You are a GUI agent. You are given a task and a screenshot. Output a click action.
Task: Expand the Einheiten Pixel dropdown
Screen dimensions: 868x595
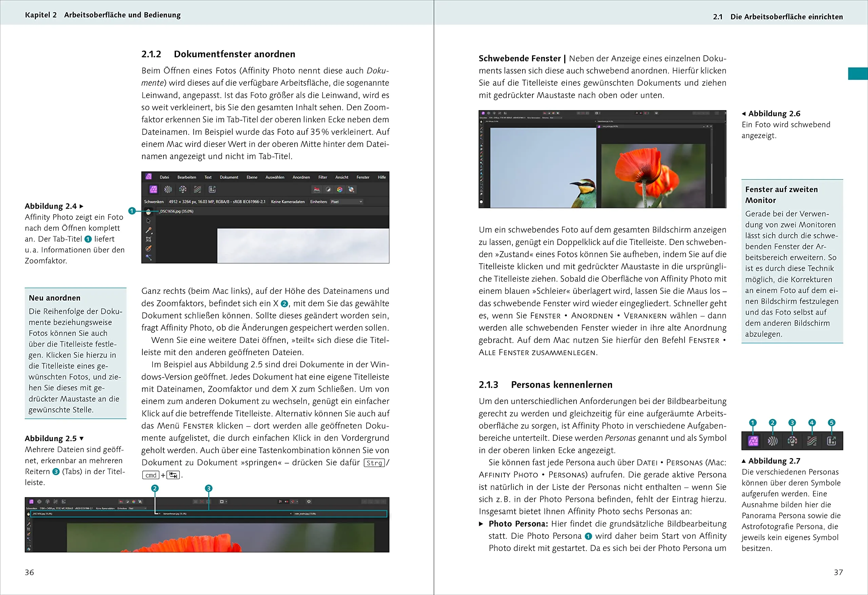pyautogui.click(x=347, y=202)
